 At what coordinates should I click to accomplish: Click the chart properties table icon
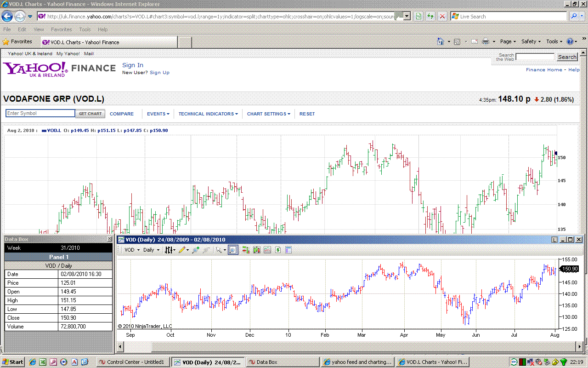pyautogui.click(x=288, y=250)
